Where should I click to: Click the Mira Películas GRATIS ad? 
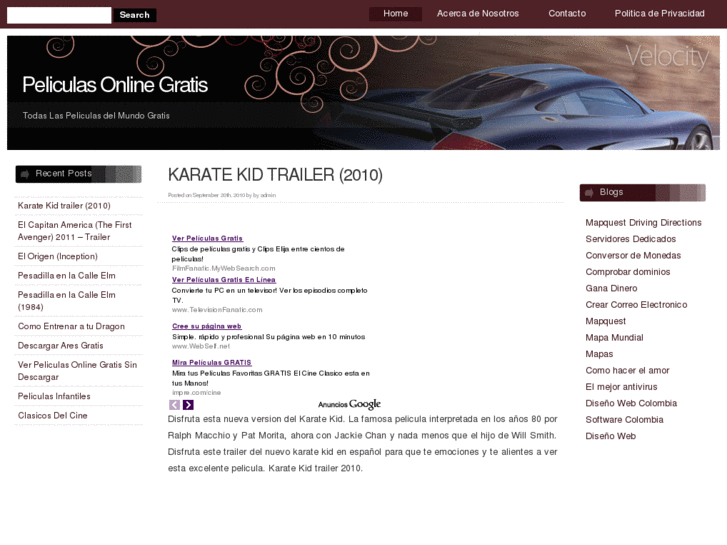[211, 362]
